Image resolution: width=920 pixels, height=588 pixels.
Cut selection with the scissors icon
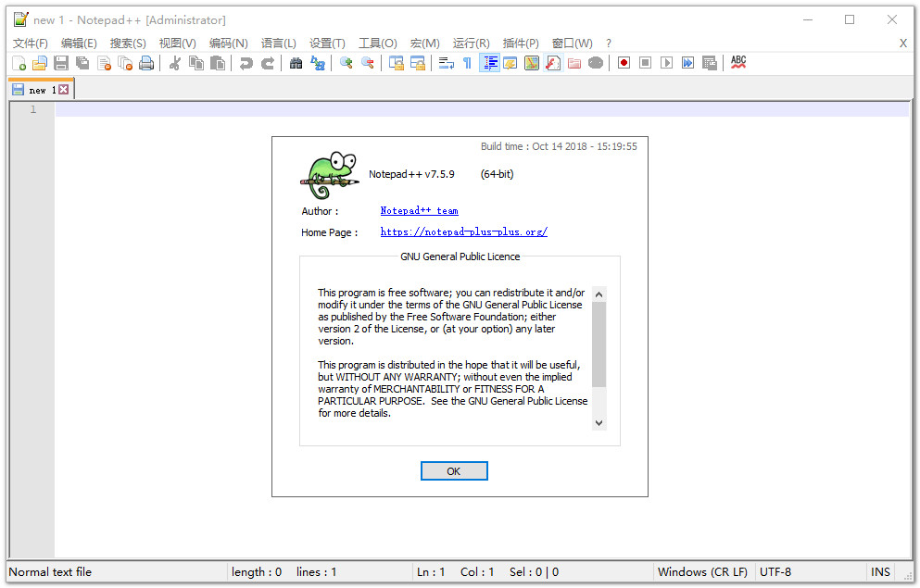click(x=175, y=63)
